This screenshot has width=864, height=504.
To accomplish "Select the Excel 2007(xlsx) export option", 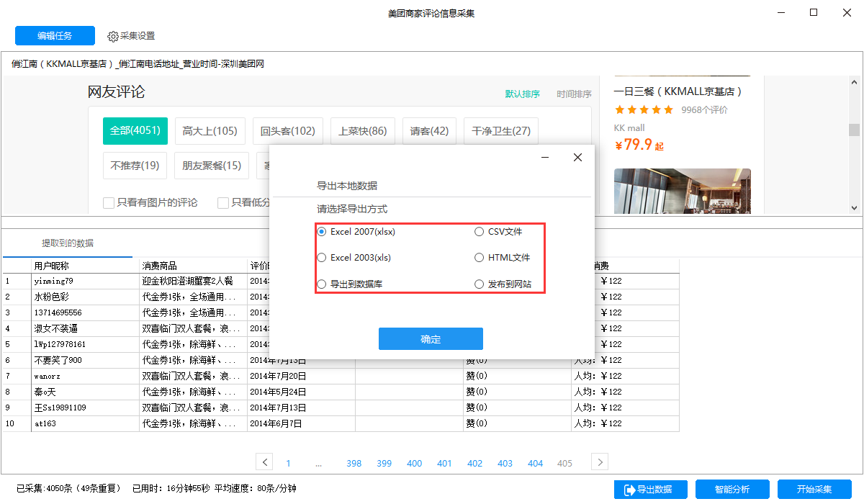I will tap(356, 232).
